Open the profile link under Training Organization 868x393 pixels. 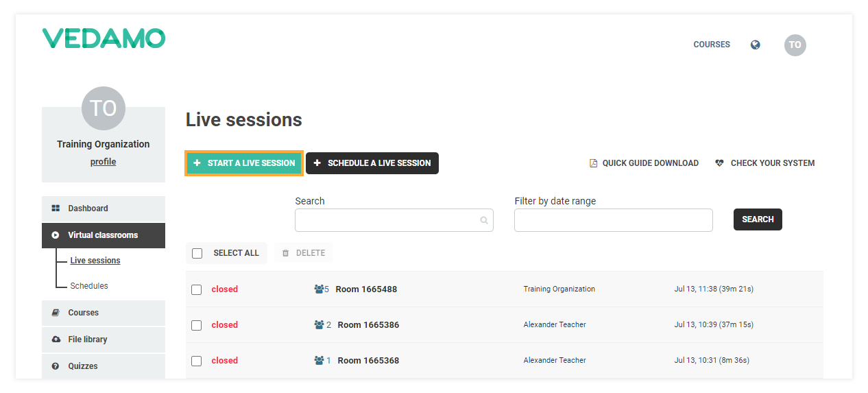point(104,162)
